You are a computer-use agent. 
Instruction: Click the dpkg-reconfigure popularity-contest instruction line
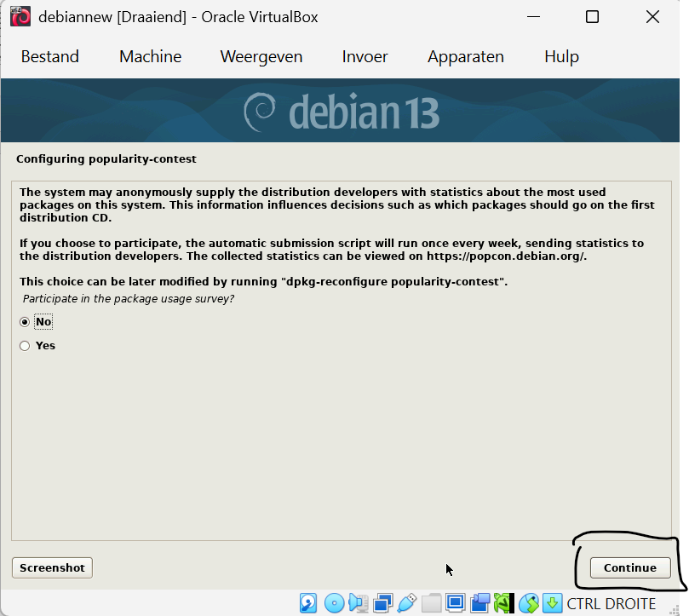point(263,281)
